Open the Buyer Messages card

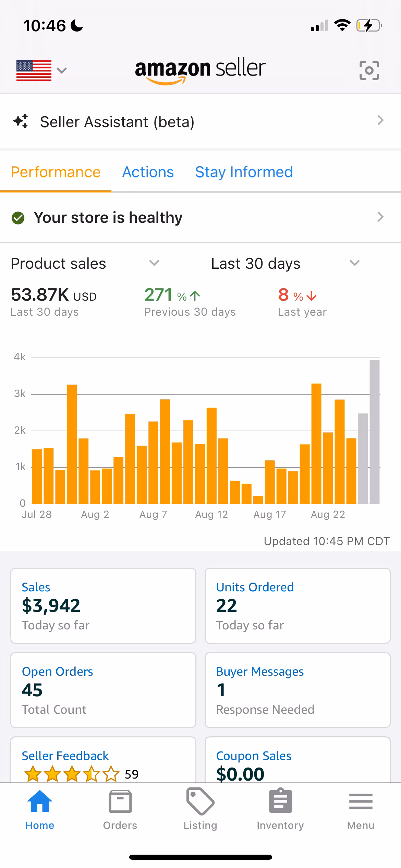(x=297, y=690)
